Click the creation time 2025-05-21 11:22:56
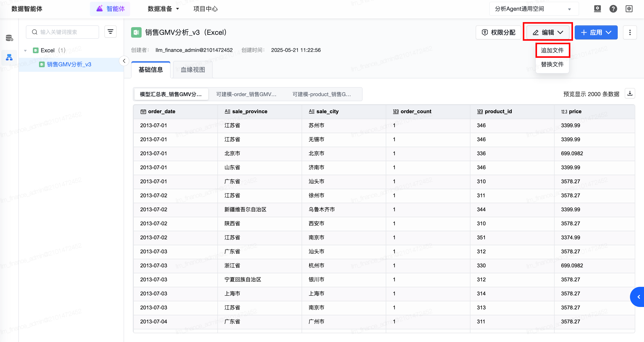Viewport: 644px width, 342px height. coord(296,50)
